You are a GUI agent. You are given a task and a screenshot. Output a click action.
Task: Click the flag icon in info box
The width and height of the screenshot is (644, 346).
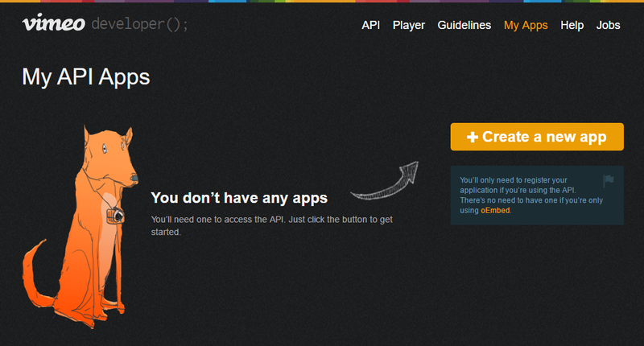click(x=609, y=180)
